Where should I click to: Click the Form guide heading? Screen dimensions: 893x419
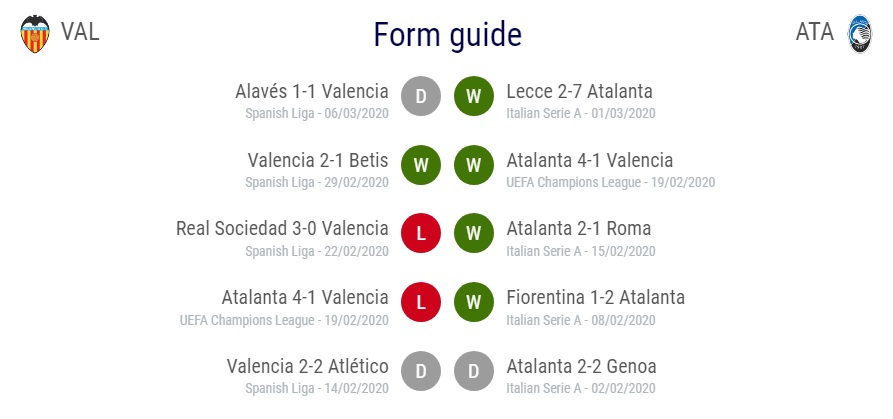[x=447, y=34]
